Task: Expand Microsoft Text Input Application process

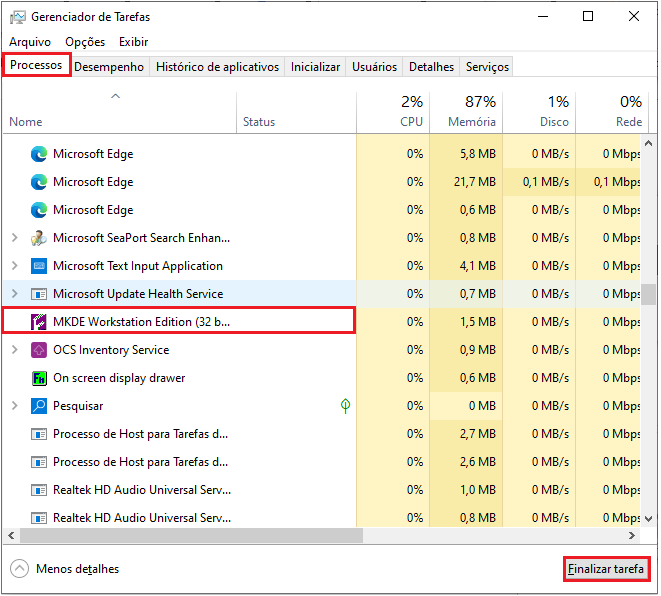Action: pyautogui.click(x=15, y=266)
